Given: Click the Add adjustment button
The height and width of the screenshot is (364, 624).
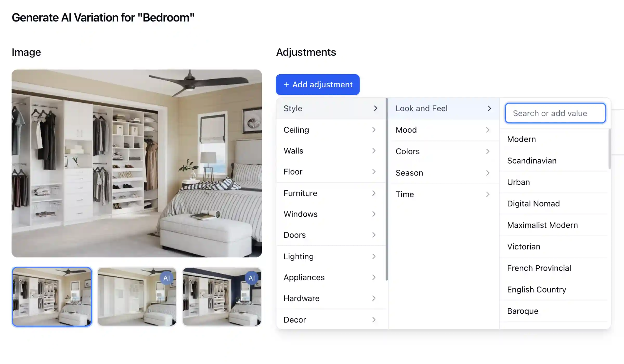Looking at the screenshot, I should (x=317, y=84).
